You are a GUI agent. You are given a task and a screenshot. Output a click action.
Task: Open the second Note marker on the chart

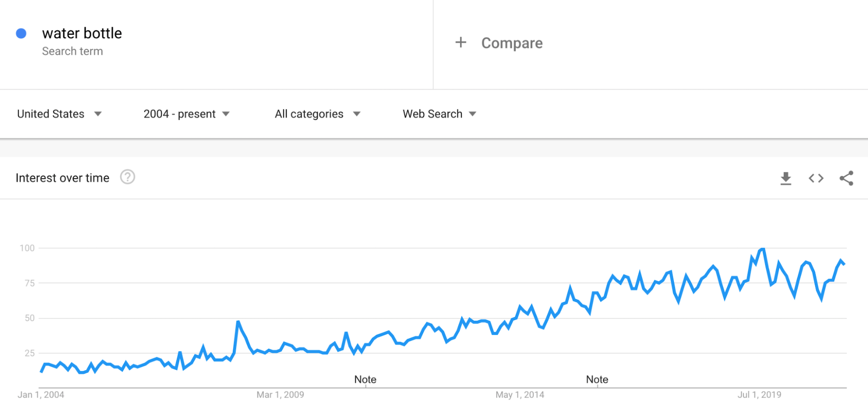click(597, 379)
